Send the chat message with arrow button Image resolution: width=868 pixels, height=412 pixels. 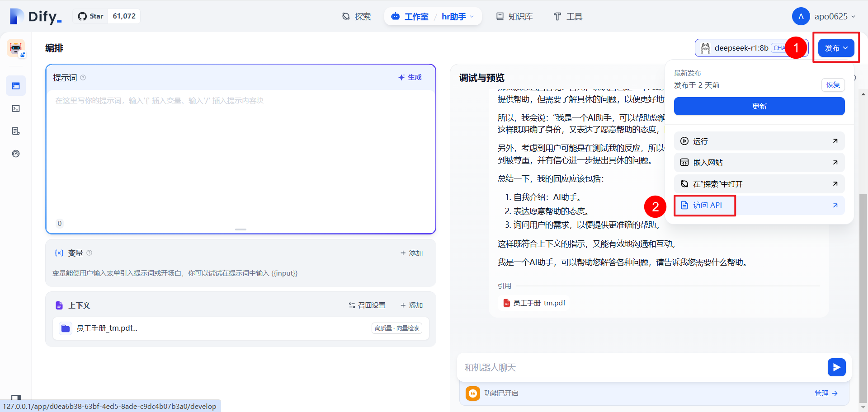pyautogui.click(x=836, y=367)
